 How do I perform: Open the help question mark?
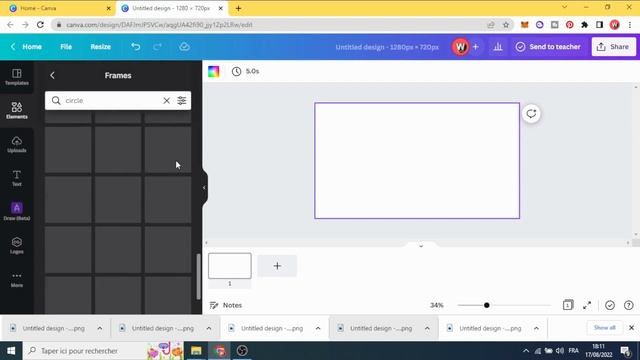pos(629,305)
